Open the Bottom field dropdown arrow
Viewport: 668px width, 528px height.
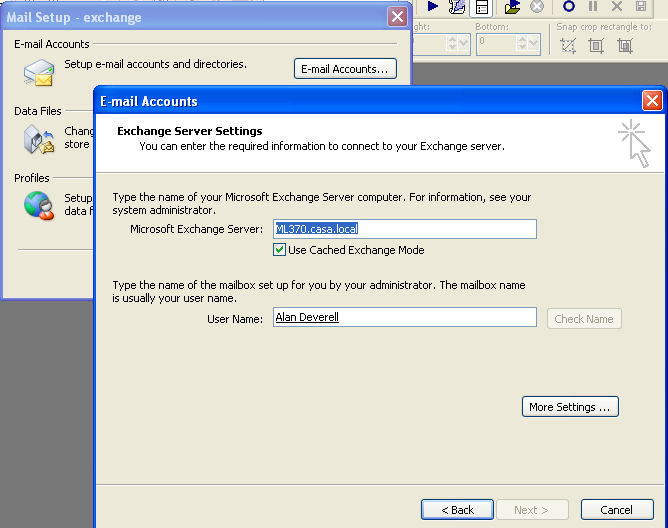[x=533, y=43]
